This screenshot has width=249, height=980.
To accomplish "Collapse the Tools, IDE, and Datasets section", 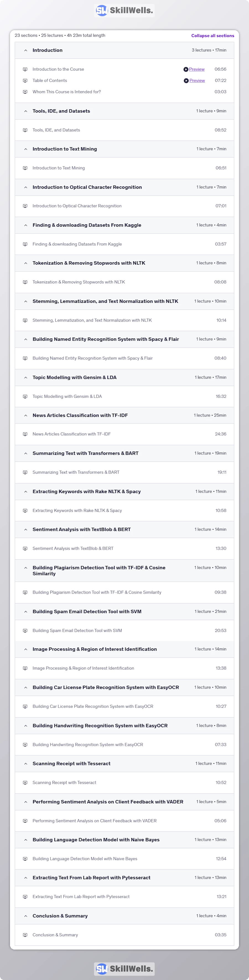I will [25, 111].
